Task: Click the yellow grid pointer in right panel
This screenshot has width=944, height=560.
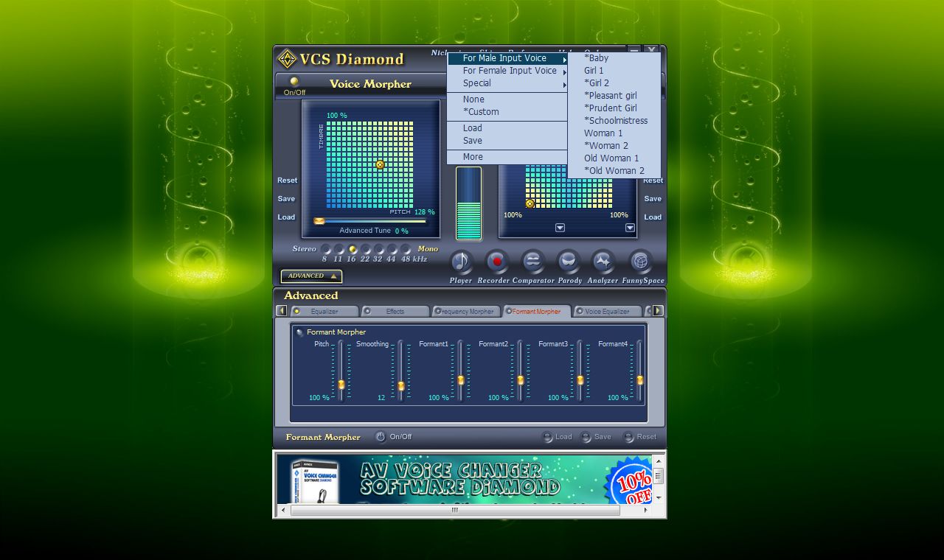Action: click(530, 203)
